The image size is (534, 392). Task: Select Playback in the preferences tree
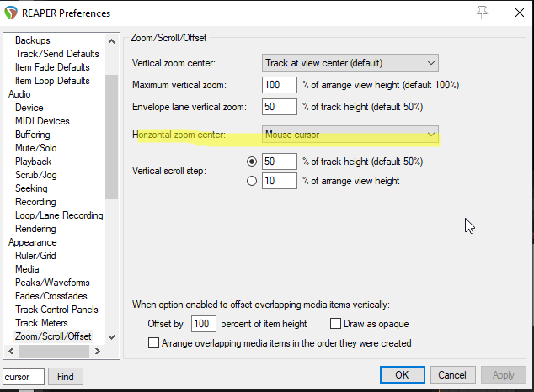34,162
